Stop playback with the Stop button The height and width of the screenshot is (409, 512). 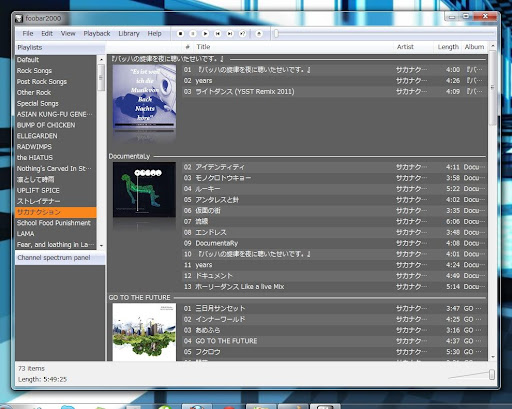coord(180,33)
